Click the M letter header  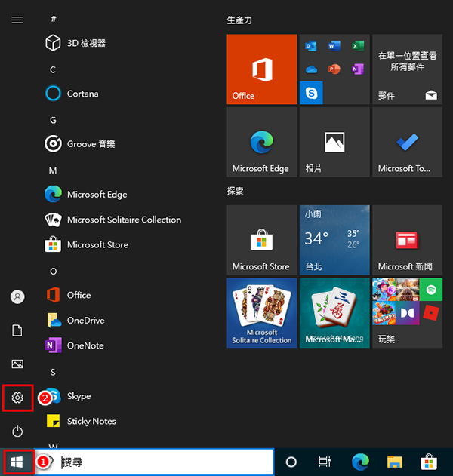click(x=53, y=170)
